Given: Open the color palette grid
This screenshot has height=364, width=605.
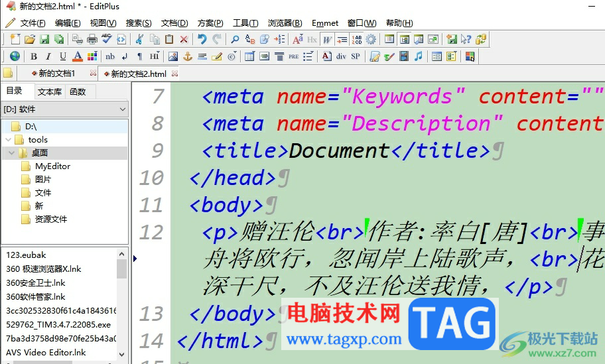Looking at the screenshot, I should point(92,56).
